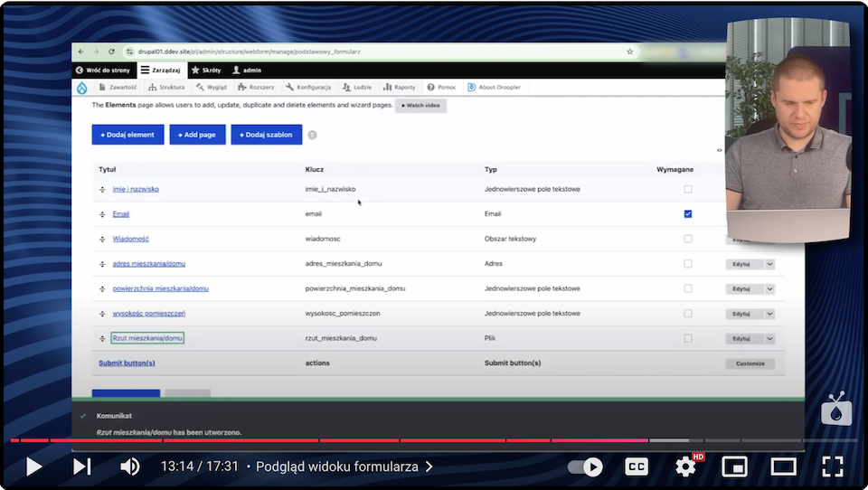Image resolution: width=868 pixels, height=490 pixels.
Task: Click the browser forward arrow
Action: pos(97,52)
